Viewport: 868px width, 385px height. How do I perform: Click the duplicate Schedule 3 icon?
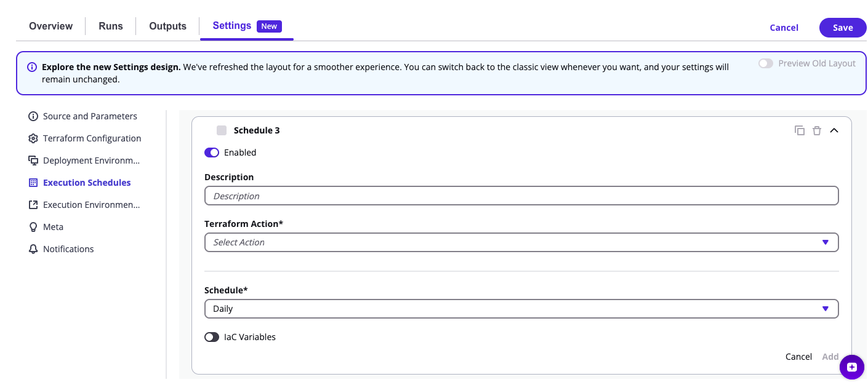800,130
